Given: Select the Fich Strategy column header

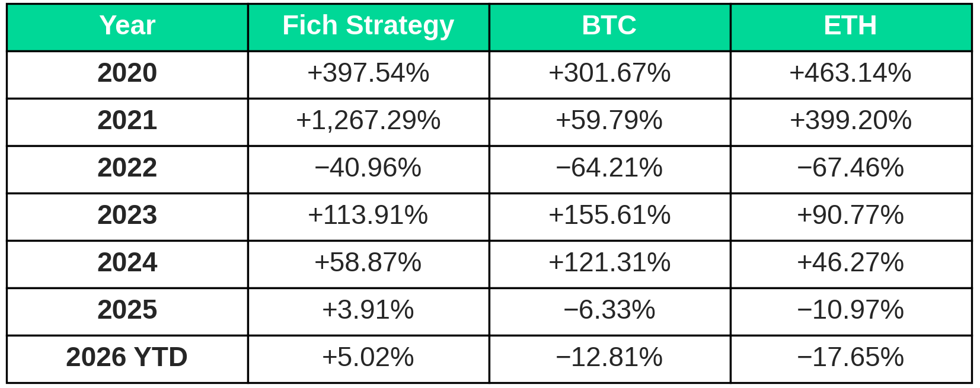Looking at the screenshot, I should pyautogui.click(x=369, y=27).
